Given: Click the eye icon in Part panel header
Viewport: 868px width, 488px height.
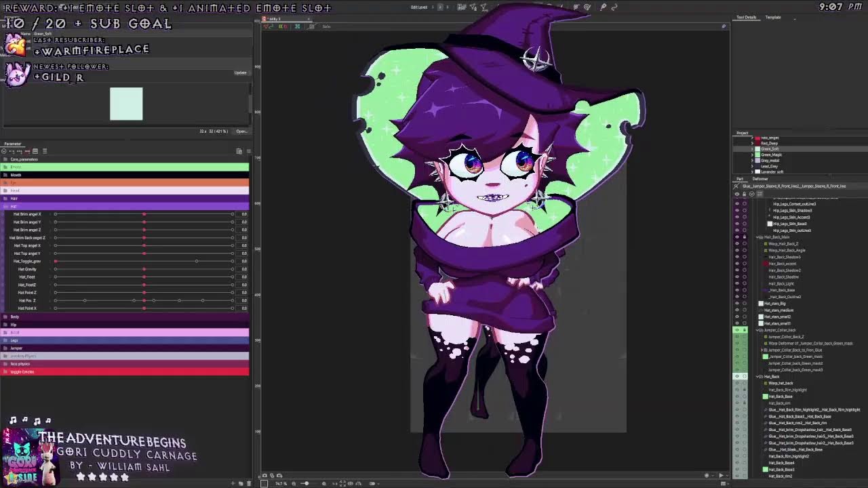Looking at the screenshot, I should 737,194.
